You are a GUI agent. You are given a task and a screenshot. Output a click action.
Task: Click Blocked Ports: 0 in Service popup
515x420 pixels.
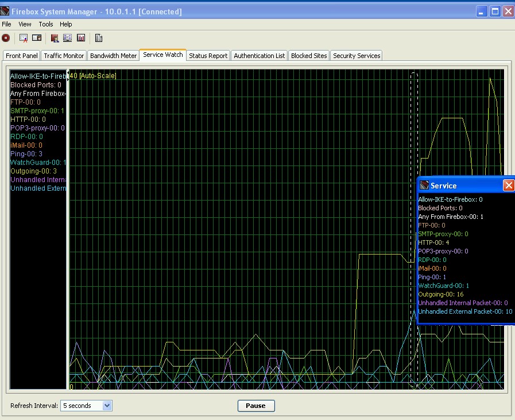click(440, 207)
